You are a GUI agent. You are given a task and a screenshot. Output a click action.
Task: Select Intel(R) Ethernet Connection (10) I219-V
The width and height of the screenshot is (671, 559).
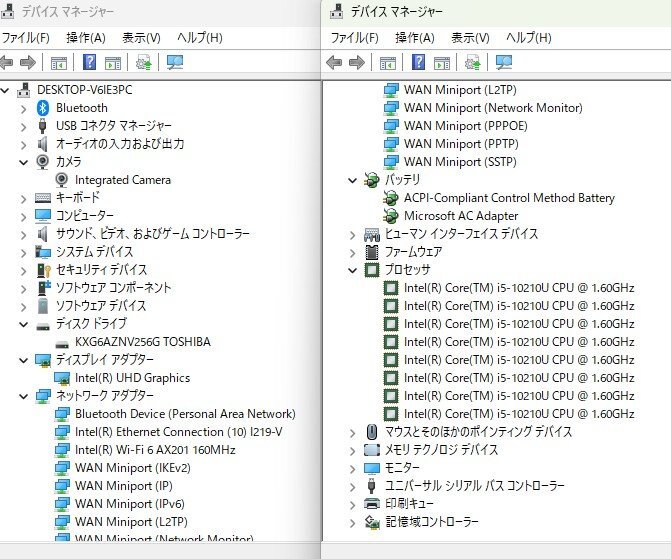pyautogui.click(x=179, y=432)
